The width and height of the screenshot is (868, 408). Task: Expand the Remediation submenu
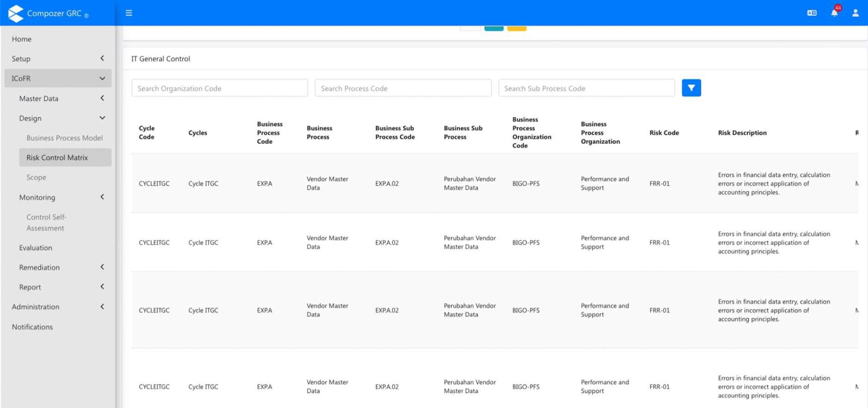pos(102,267)
